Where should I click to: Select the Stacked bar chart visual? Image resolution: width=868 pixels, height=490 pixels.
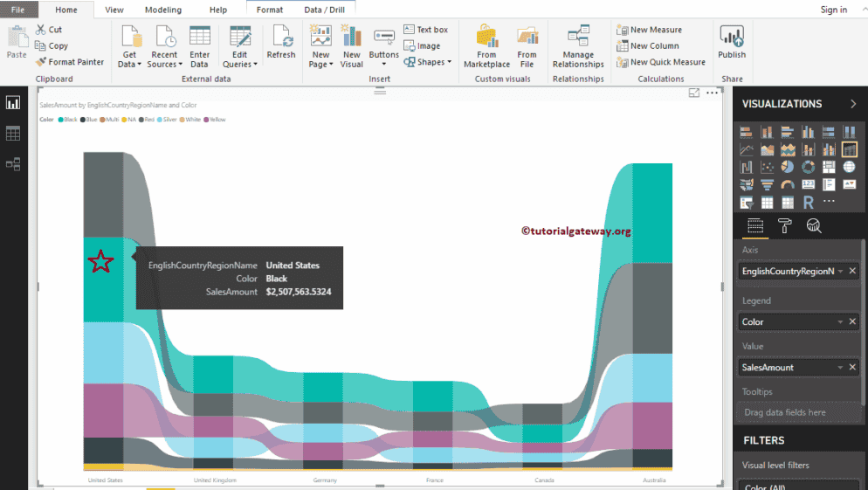747,132
